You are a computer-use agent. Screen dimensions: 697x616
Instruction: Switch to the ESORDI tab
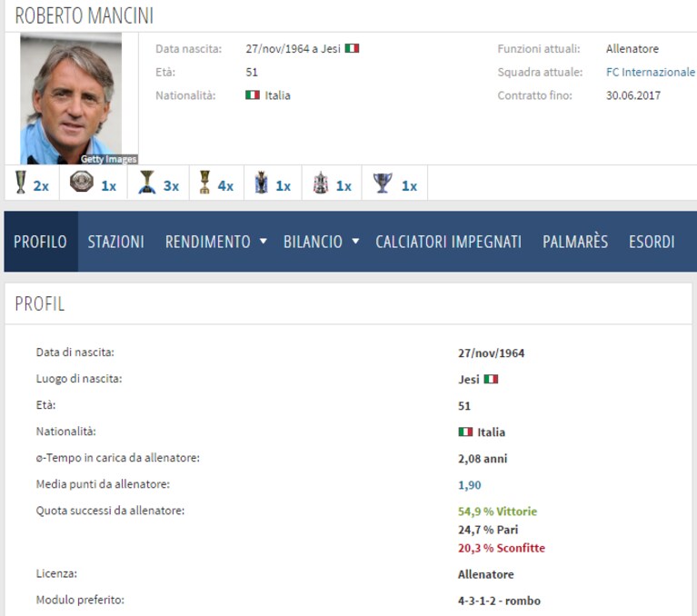tap(652, 242)
